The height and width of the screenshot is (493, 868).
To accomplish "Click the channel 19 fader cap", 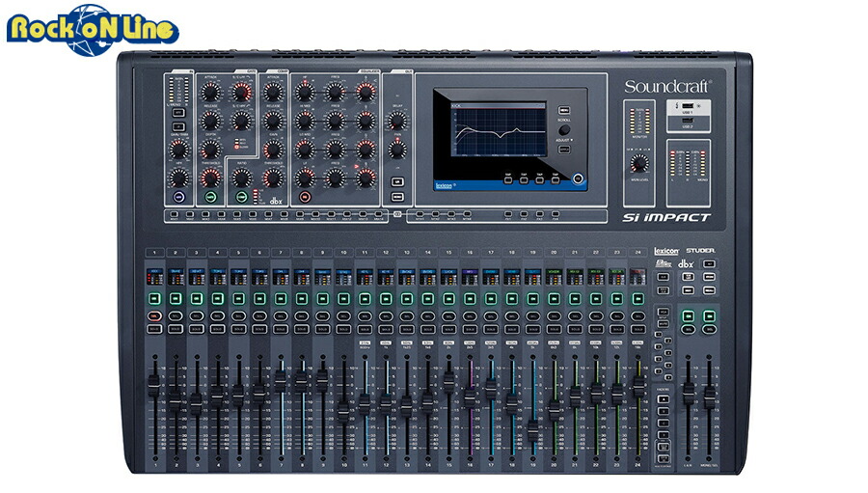I will click(x=532, y=430).
